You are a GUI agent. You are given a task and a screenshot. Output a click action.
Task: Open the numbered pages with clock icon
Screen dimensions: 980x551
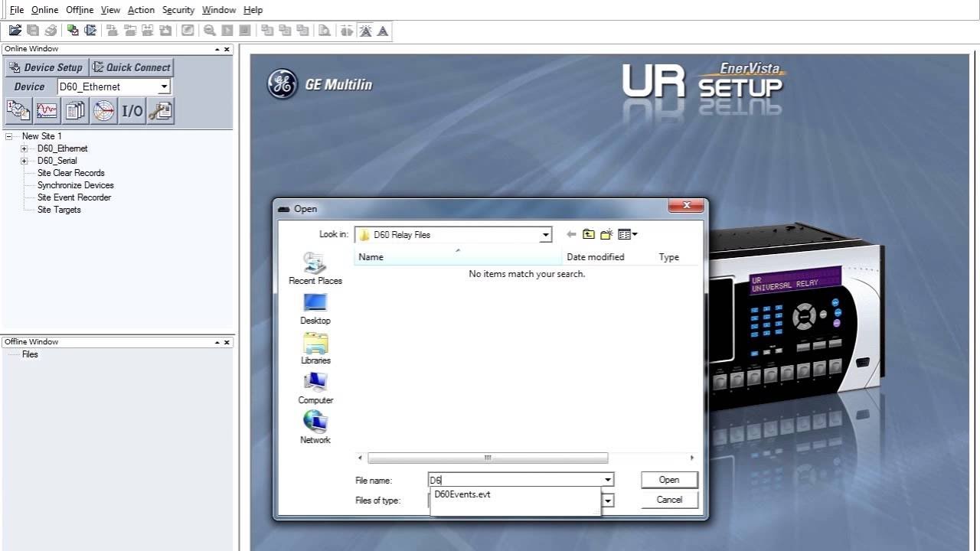click(18, 111)
